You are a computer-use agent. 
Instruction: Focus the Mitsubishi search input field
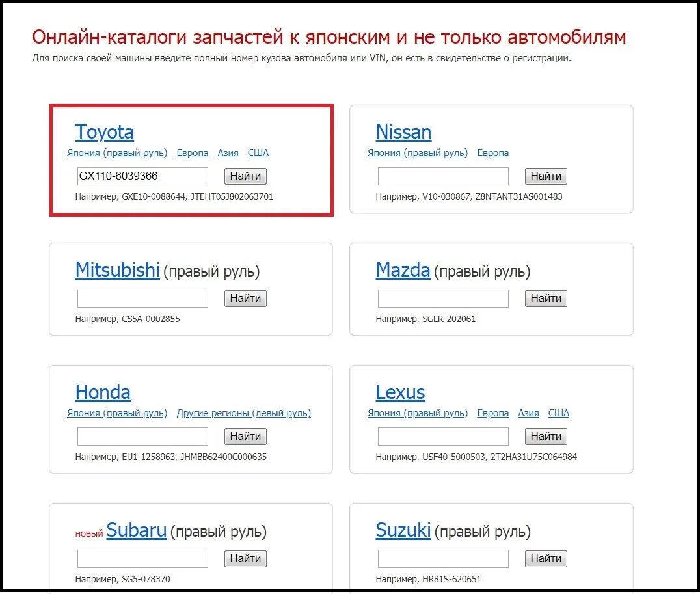142,299
